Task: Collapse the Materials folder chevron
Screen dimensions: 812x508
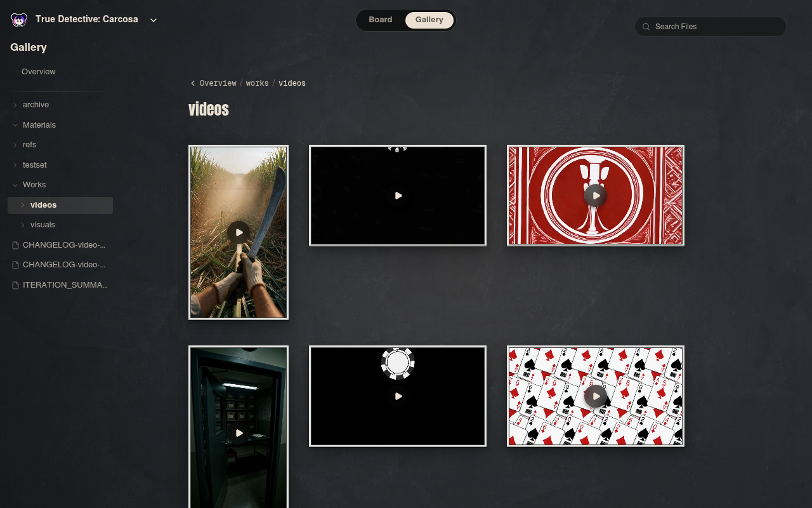Action: click(15, 125)
